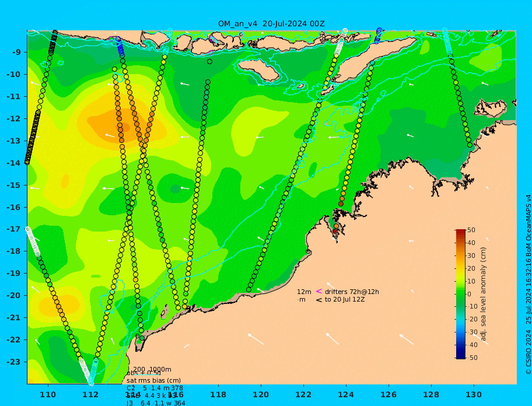Click the dark blue bottom of the color bar
This screenshot has height=406, width=532.
[x=460, y=356]
